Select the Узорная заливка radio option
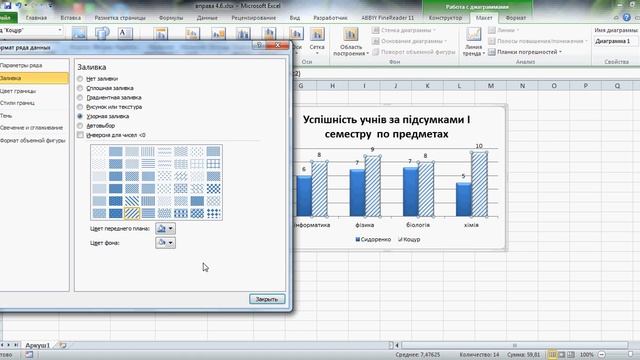This screenshot has height=360, width=640. [x=80, y=116]
